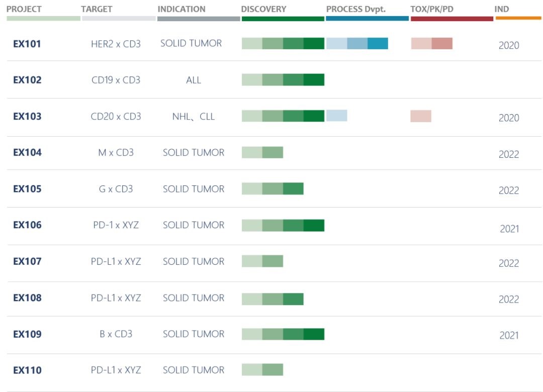Select the PROCESS Dvpt. column header

(355, 9)
